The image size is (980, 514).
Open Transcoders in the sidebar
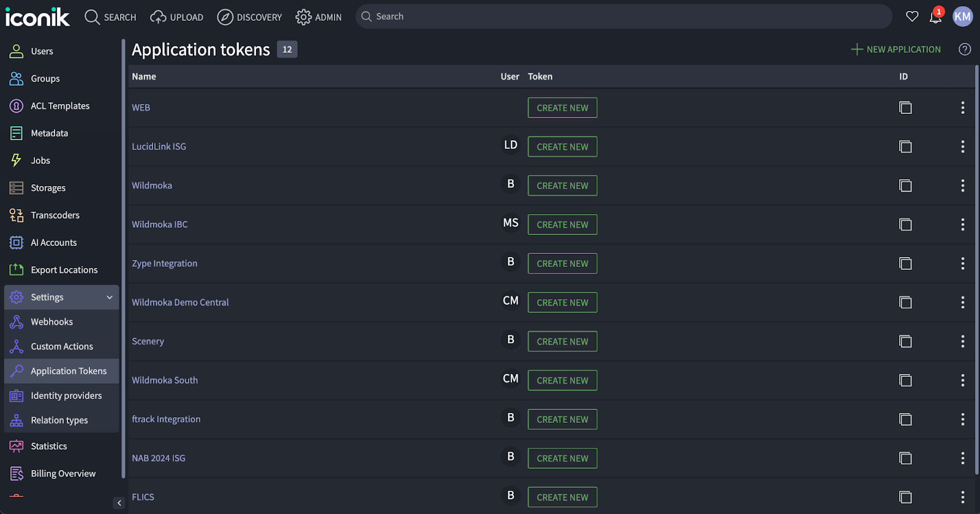(x=61, y=215)
